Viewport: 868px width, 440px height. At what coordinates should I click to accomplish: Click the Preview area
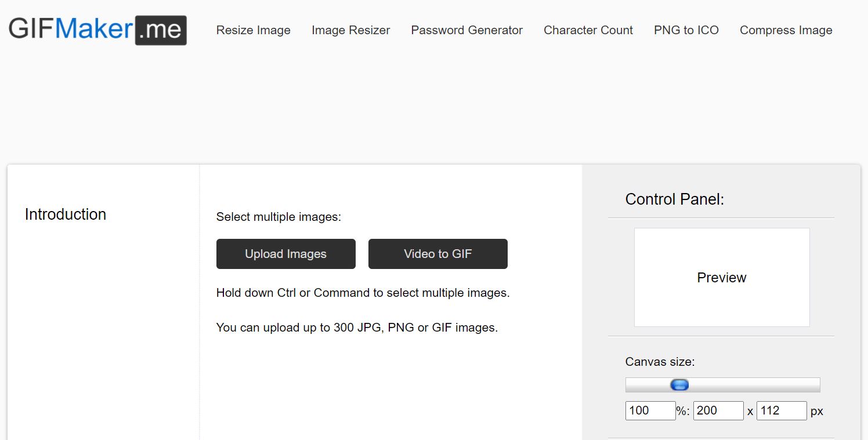pos(721,277)
